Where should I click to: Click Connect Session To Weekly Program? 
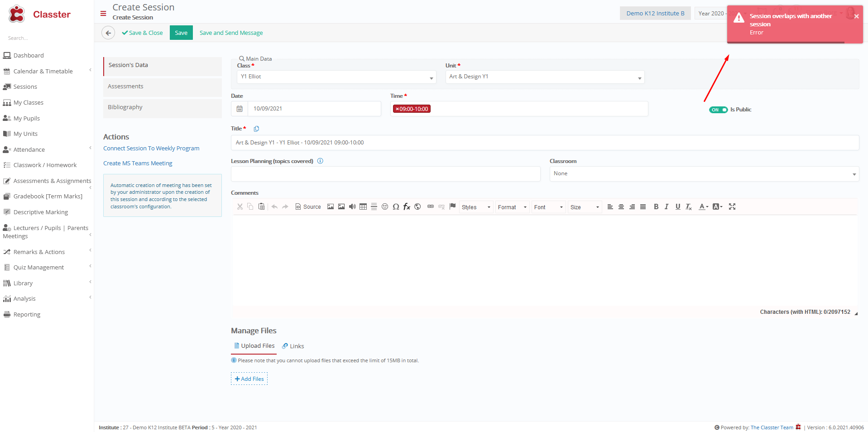(151, 148)
